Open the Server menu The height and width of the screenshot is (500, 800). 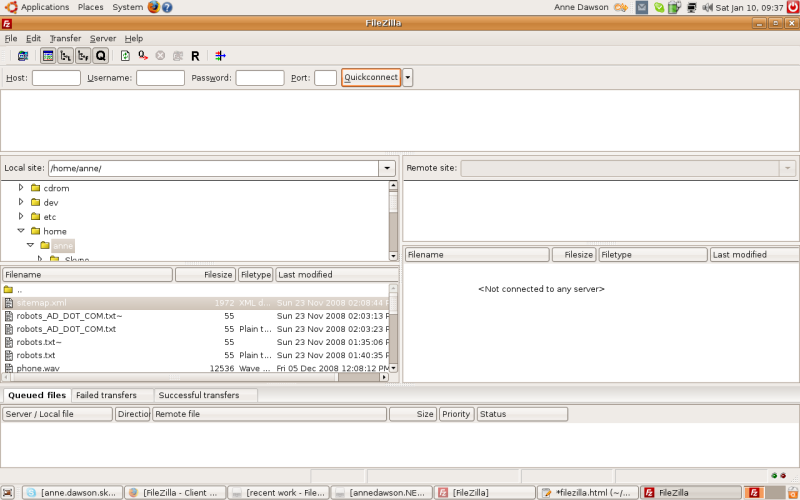click(x=103, y=38)
